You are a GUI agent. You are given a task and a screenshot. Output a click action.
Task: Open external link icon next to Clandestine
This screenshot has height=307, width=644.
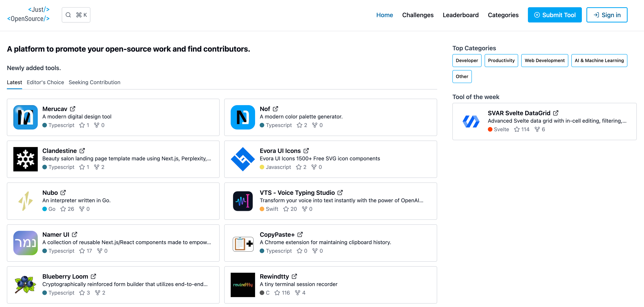[x=82, y=151]
